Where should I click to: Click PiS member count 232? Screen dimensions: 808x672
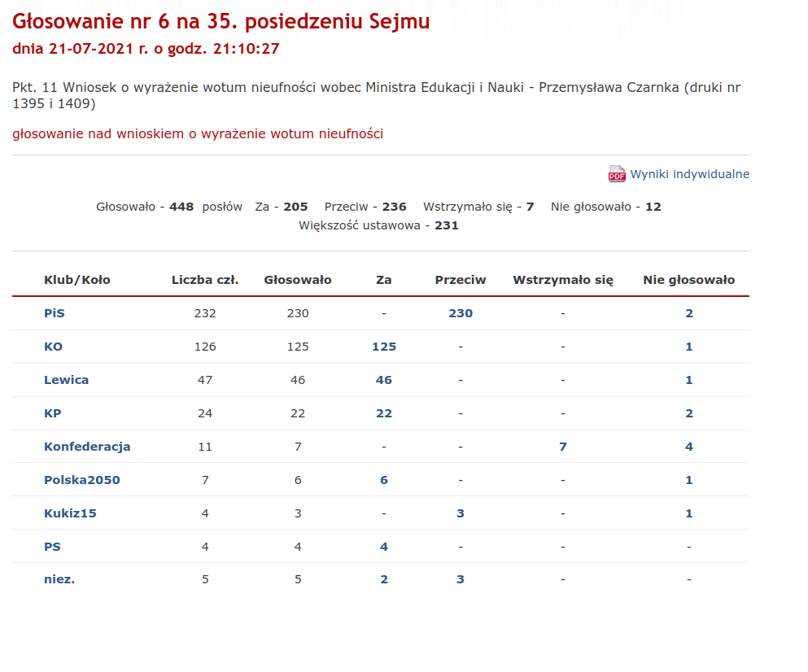(x=205, y=313)
